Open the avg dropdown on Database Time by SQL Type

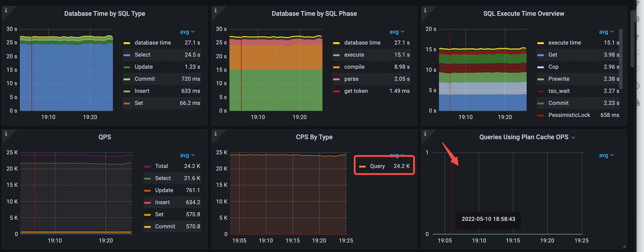coord(187,32)
